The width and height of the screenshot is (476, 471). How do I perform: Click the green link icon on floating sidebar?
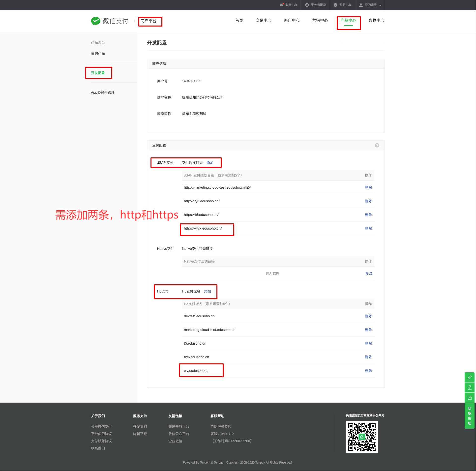pos(470,377)
